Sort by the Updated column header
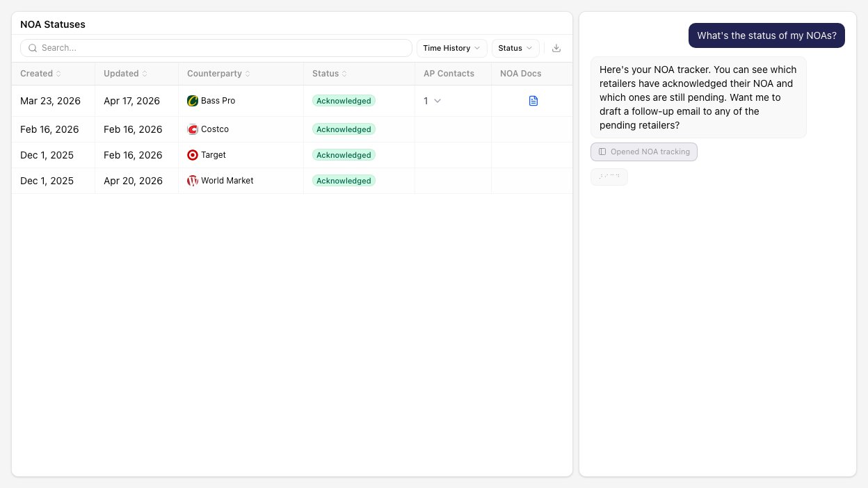The image size is (868, 488). pos(125,74)
